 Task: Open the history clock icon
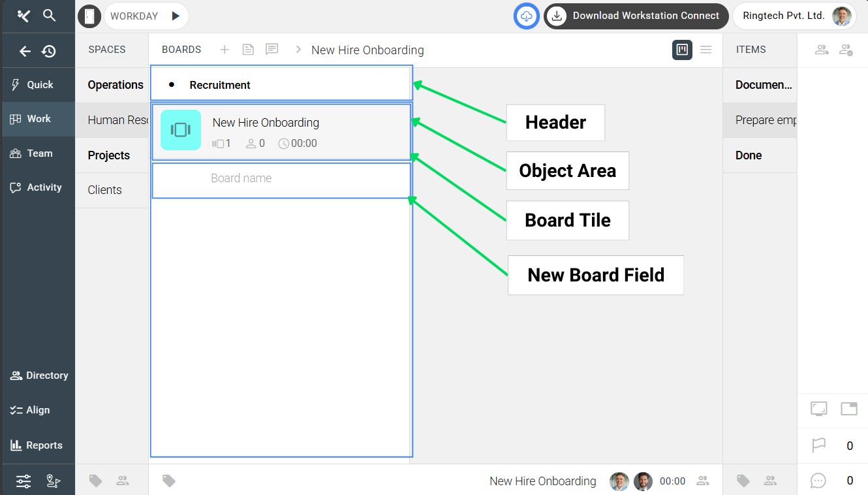tap(49, 51)
